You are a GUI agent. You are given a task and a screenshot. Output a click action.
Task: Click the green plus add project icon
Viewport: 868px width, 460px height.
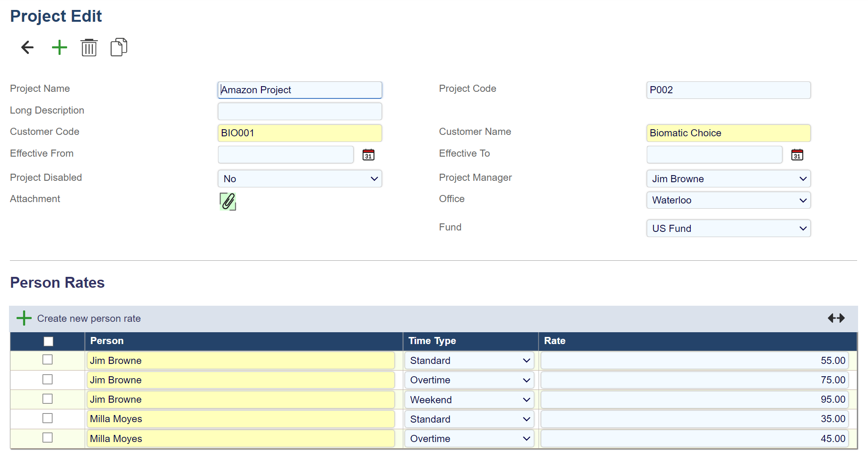pos(59,47)
